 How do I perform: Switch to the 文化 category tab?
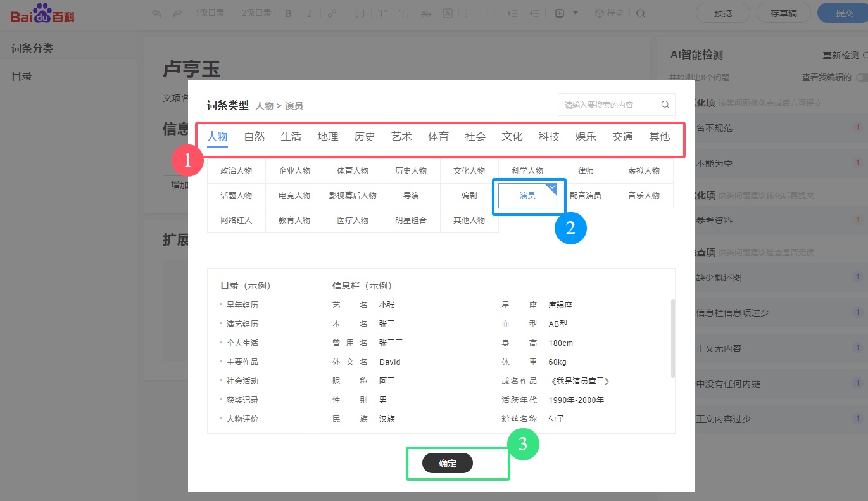(512, 137)
